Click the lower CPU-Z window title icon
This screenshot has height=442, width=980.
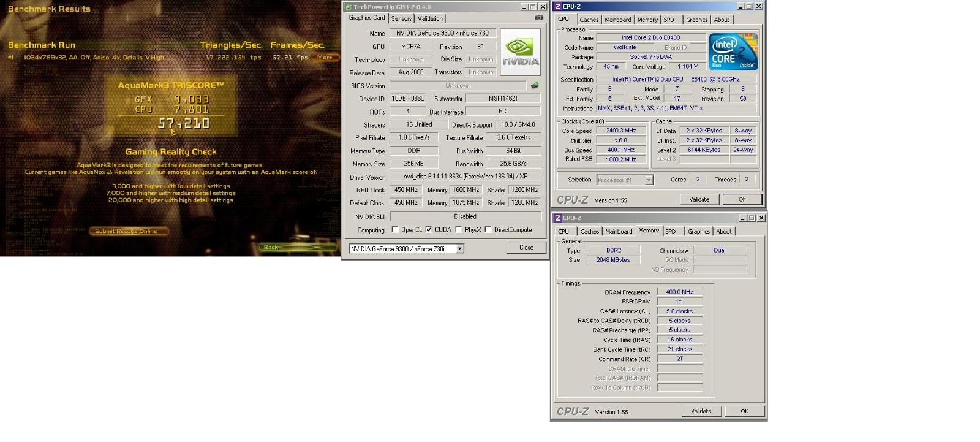point(557,218)
